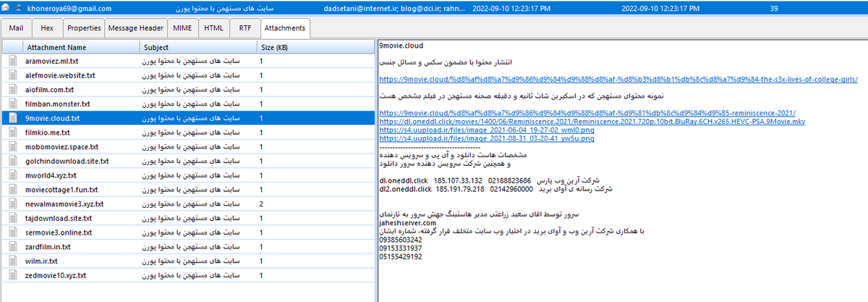
Task: Click the file icon for zardfilm.in.txt
Action: click(13, 247)
